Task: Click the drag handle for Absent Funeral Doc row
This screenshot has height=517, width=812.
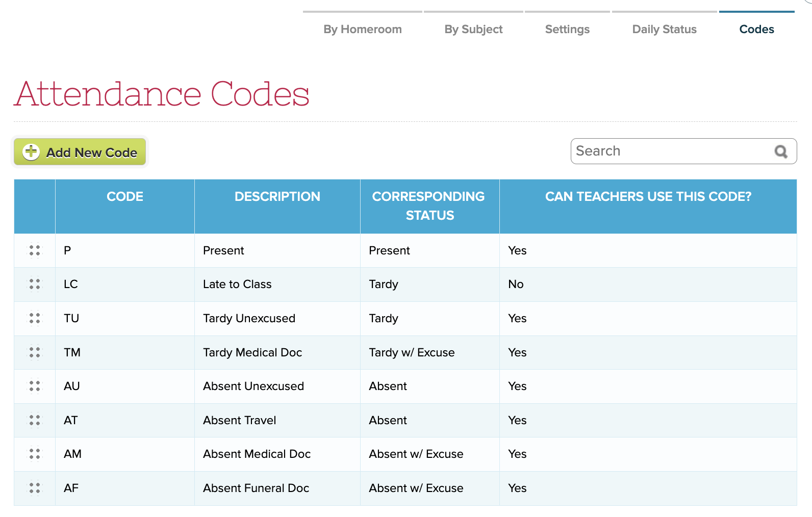Action: (x=35, y=488)
